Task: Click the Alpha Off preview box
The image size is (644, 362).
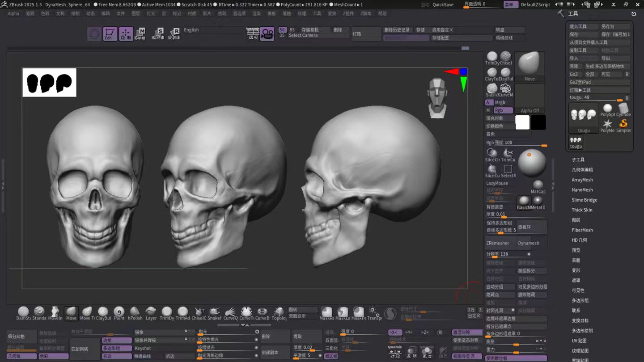Action: pos(530,99)
